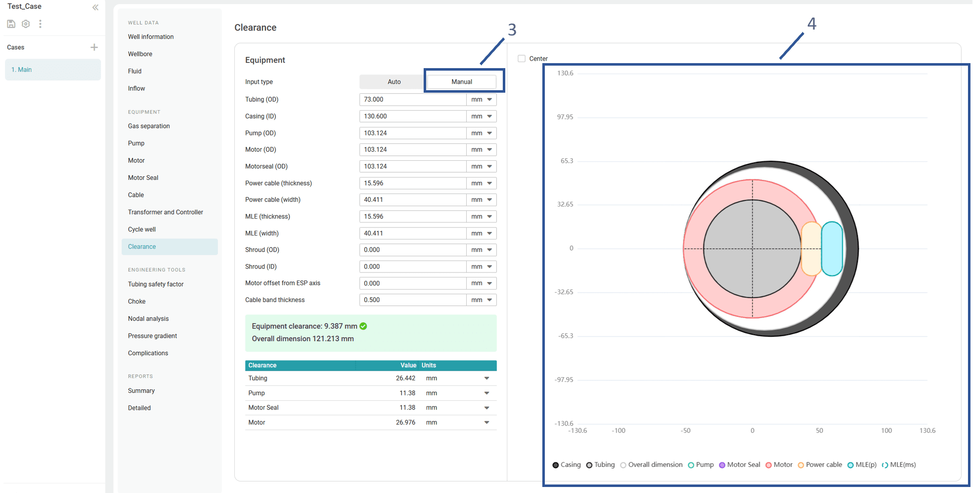Enable the Center checkbox
Screen dimensions: 980x493
click(522, 59)
